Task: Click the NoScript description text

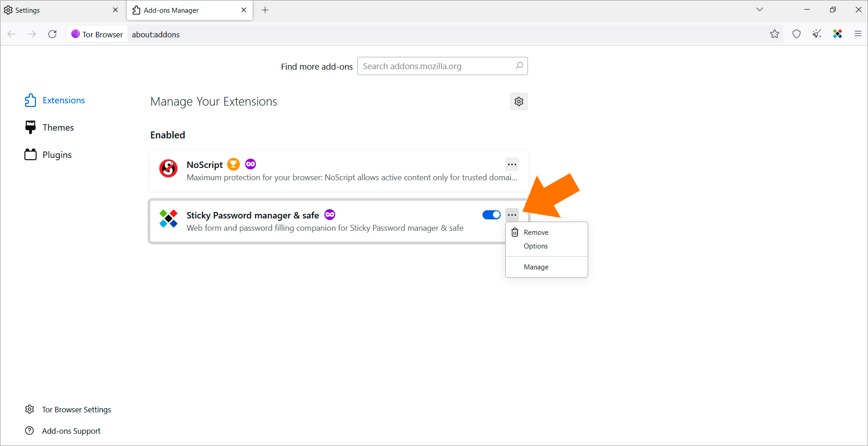Action: 352,177
